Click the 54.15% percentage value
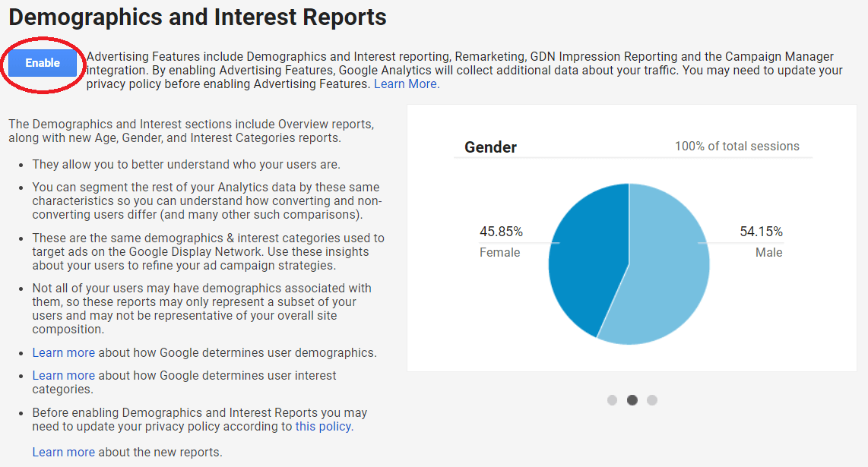Image resolution: width=868 pixels, height=467 pixels. click(761, 232)
